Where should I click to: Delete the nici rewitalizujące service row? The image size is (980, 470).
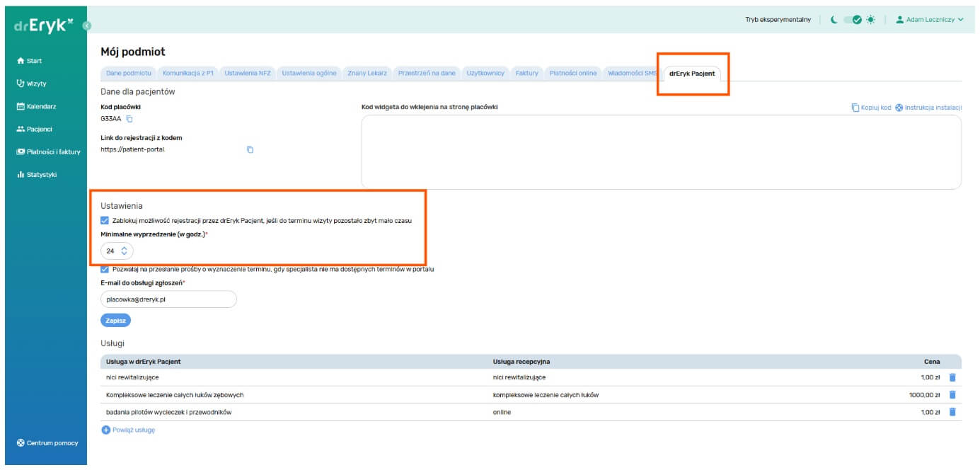(952, 377)
